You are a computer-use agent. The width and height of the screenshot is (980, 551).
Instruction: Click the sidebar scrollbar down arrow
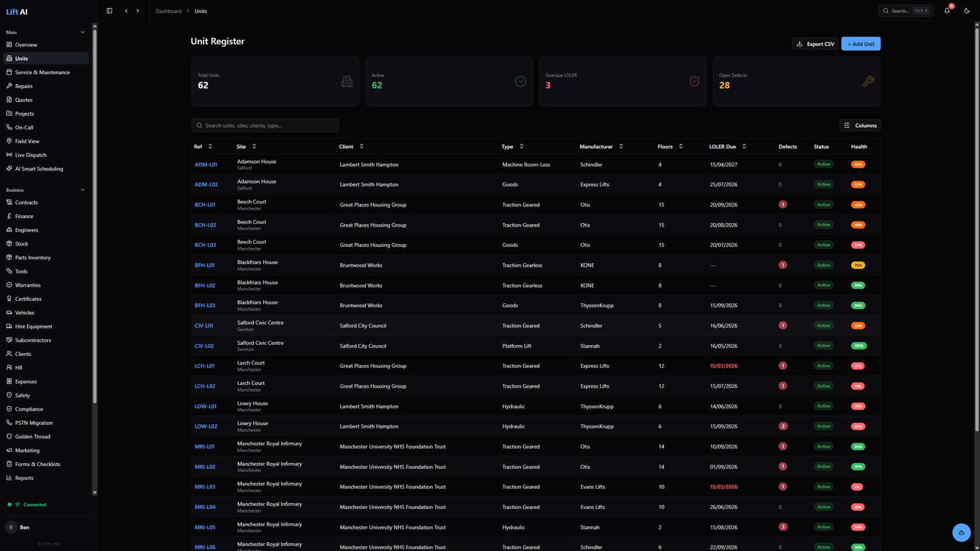[x=94, y=493]
